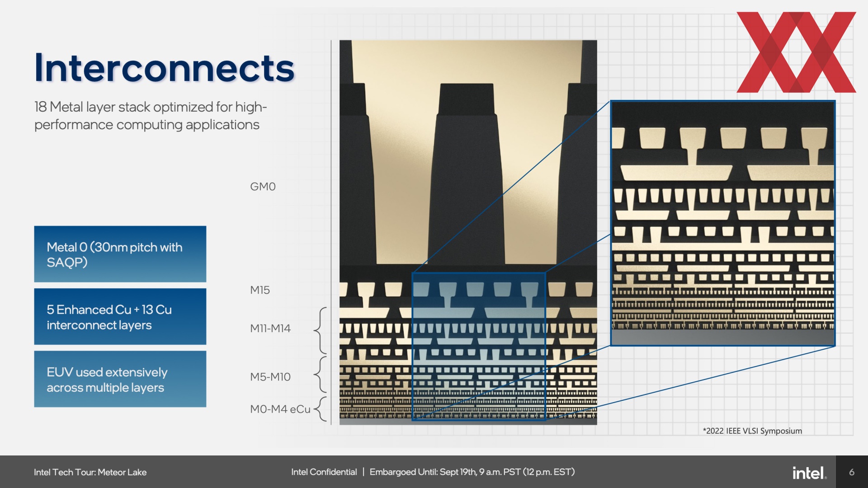
Task: Open the zoomed interconnect inset image
Action: click(723, 223)
